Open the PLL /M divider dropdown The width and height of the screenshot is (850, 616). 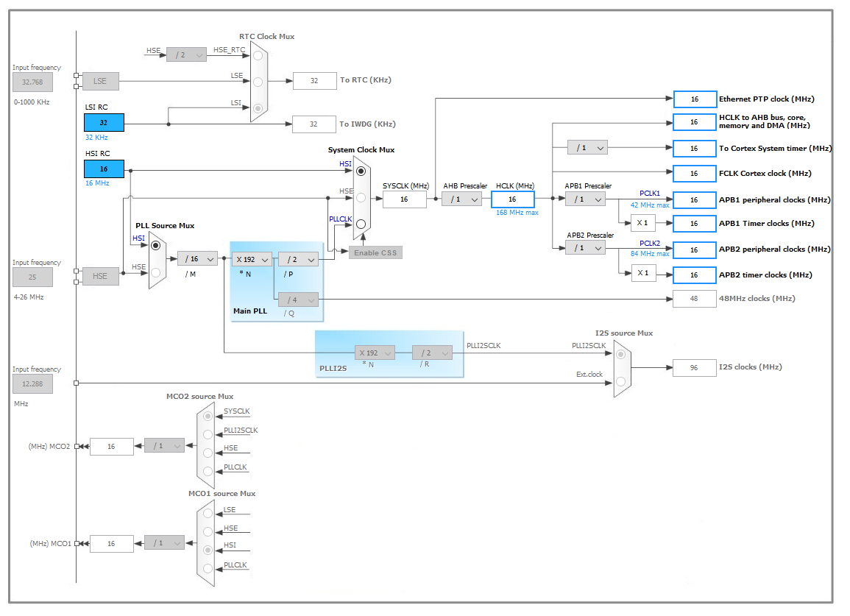197,259
